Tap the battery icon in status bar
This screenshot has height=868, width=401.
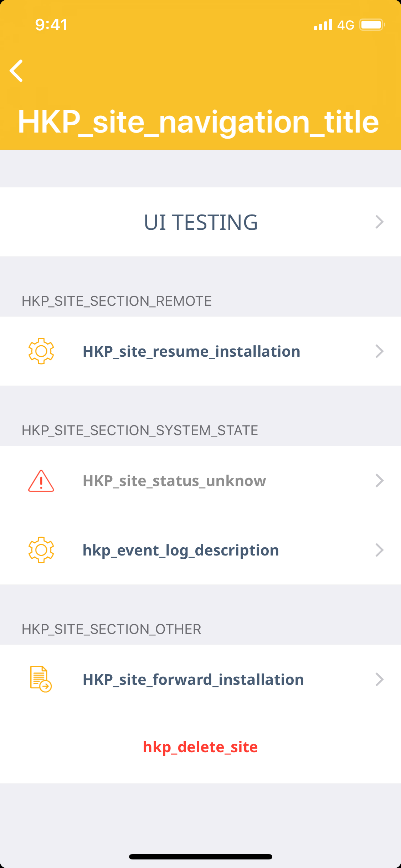click(x=372, y=25)
